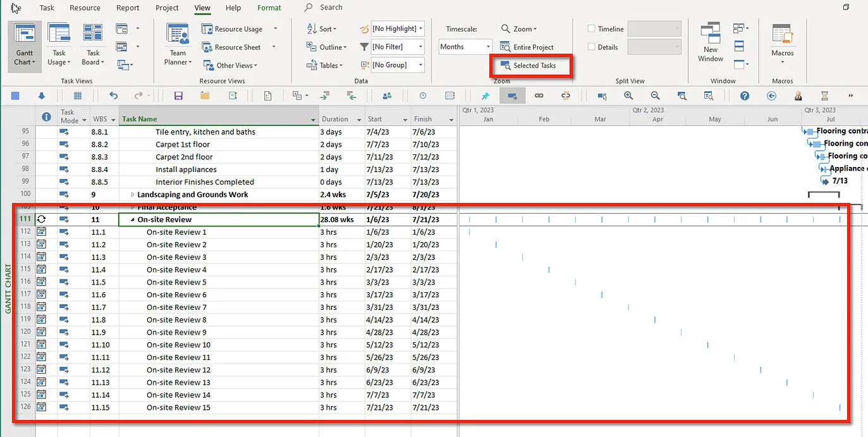Viewport: 868px width, 437px height.
Task: Zoom in using the magnifier plus icon
Action: pos(629,95)
